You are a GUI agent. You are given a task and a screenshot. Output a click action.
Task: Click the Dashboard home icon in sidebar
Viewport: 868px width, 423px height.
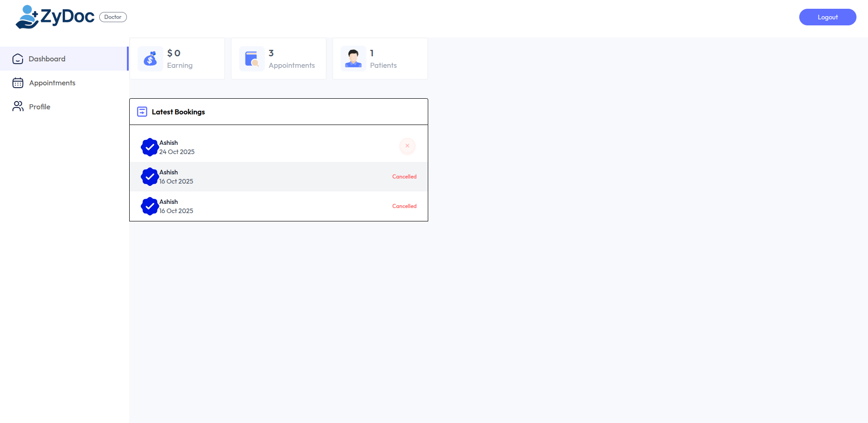click(x=18, y=59)
